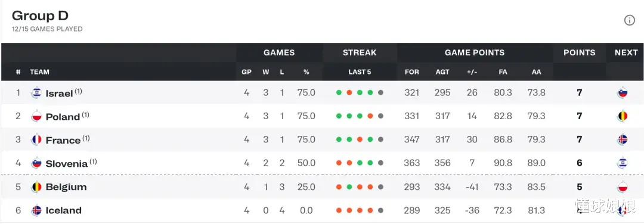This screenshot has height=224, width=644.
Task: Sort table by the FOR column header
Action: (x=411, y=72)
